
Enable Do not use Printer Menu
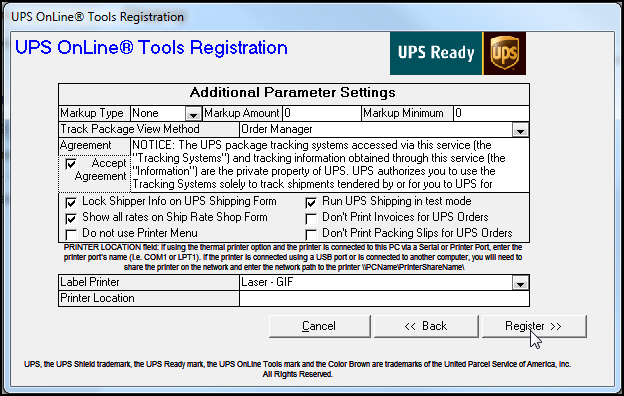tap(71, 234)
